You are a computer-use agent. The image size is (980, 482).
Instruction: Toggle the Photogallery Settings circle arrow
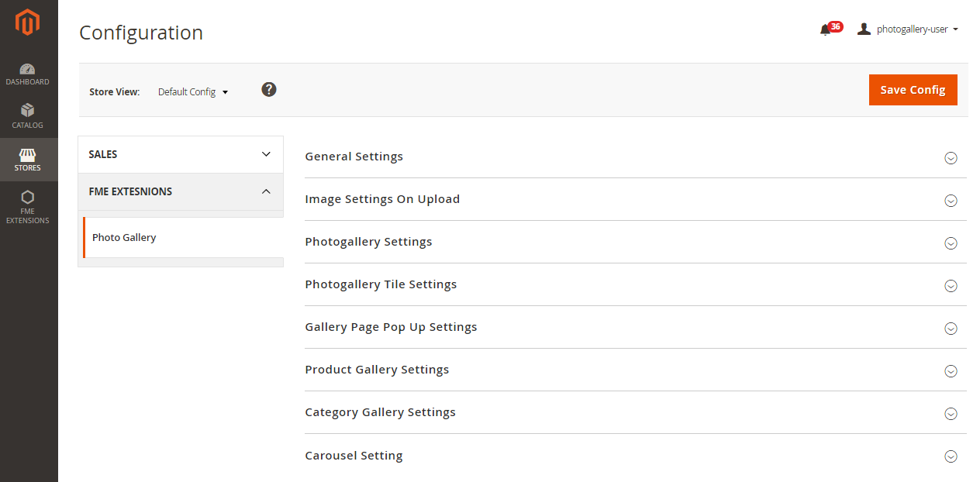pyautogui.click(x=951, y=243)
